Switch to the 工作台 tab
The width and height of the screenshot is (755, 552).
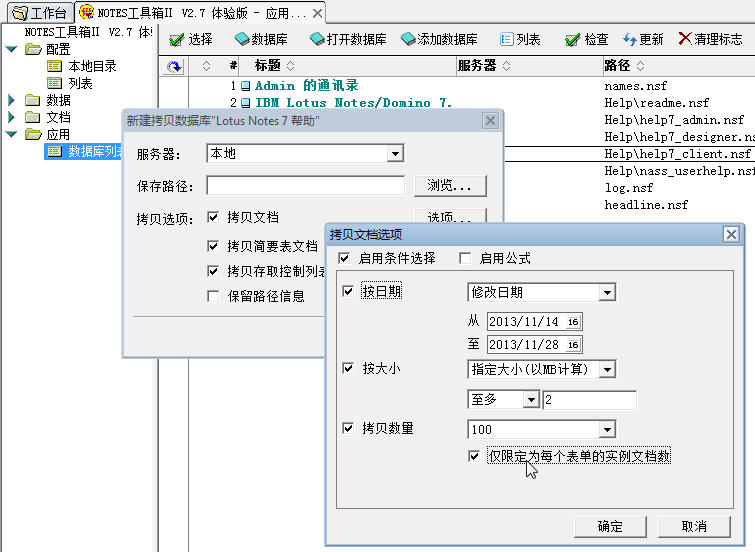[x=39, y=13]
